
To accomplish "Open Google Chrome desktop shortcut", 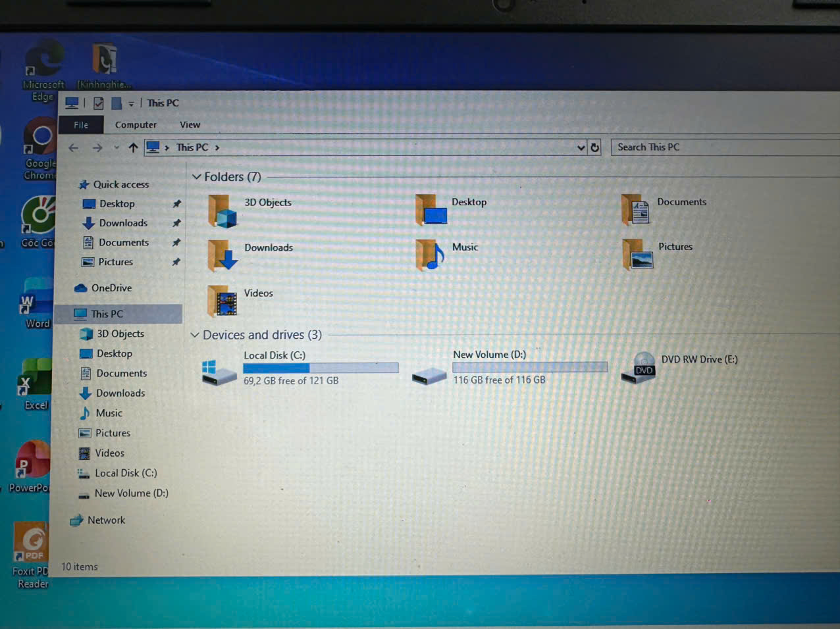I will (x=39, y=149).
